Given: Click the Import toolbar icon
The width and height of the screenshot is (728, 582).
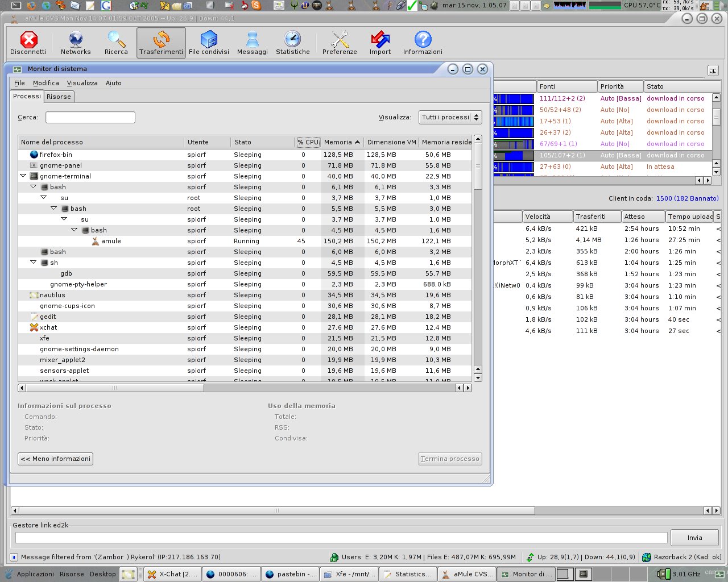Looking at the screenshot, I should pyautogui.click(x=380, y=43).
